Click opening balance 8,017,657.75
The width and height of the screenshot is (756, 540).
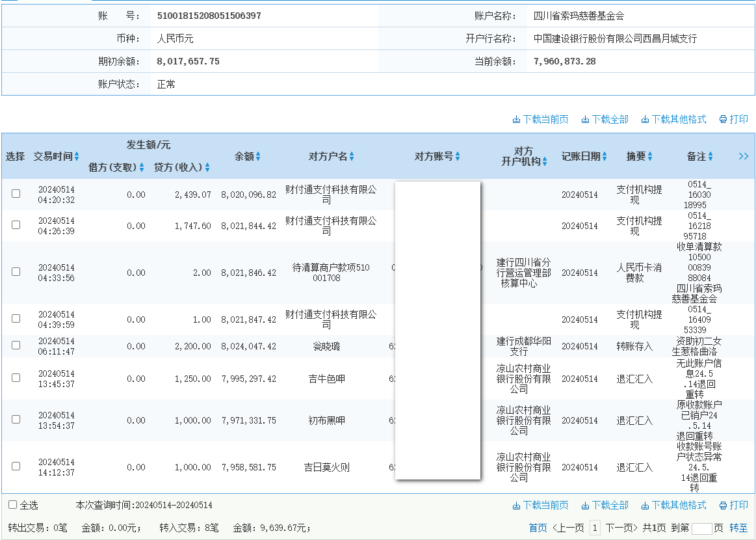pos(188,61)
